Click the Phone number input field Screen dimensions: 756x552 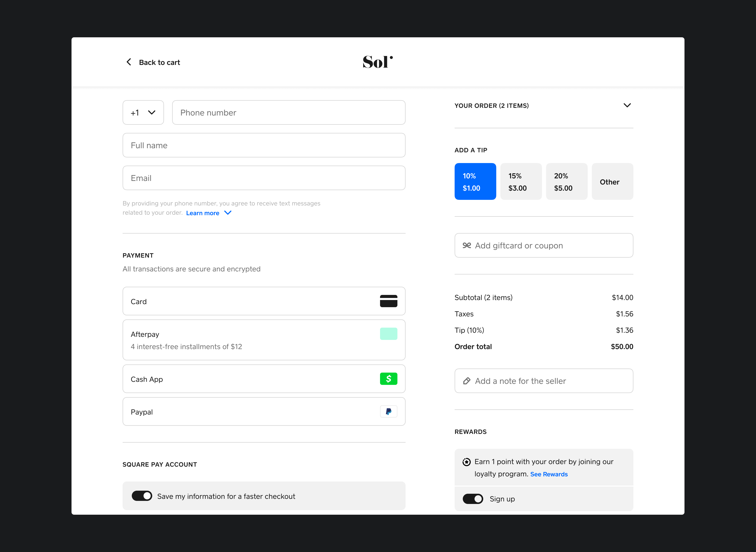(x=288, y=112)
